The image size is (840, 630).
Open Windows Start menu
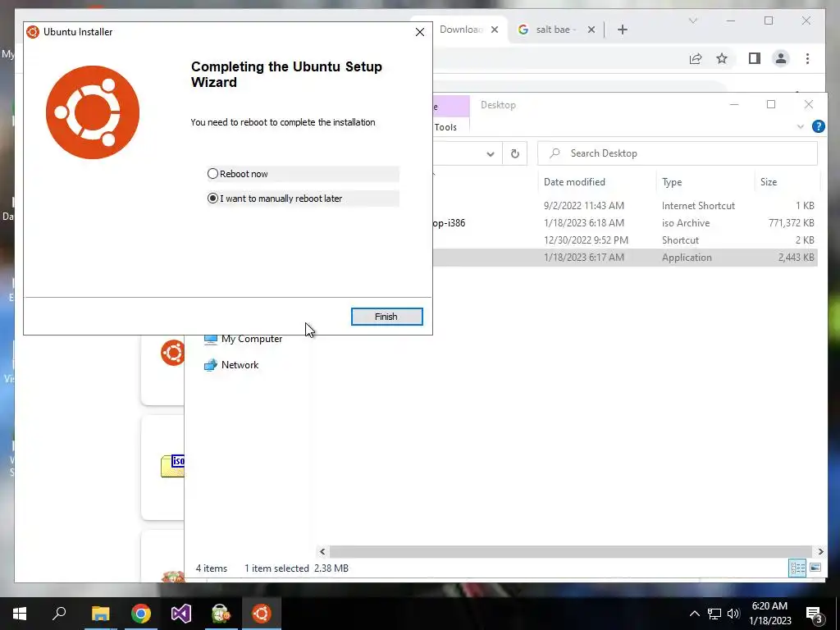[20, 614]
